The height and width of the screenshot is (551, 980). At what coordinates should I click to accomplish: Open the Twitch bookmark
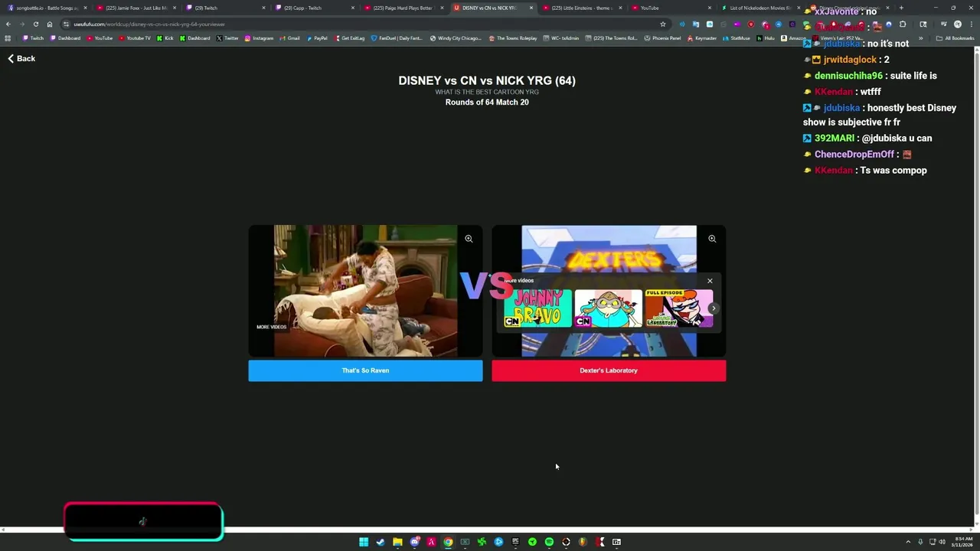coord(33,38)
